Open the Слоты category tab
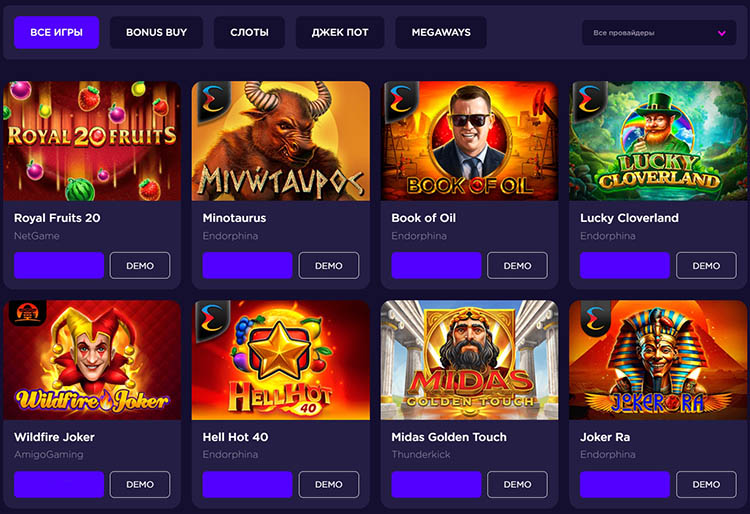 tap(249, 33)
